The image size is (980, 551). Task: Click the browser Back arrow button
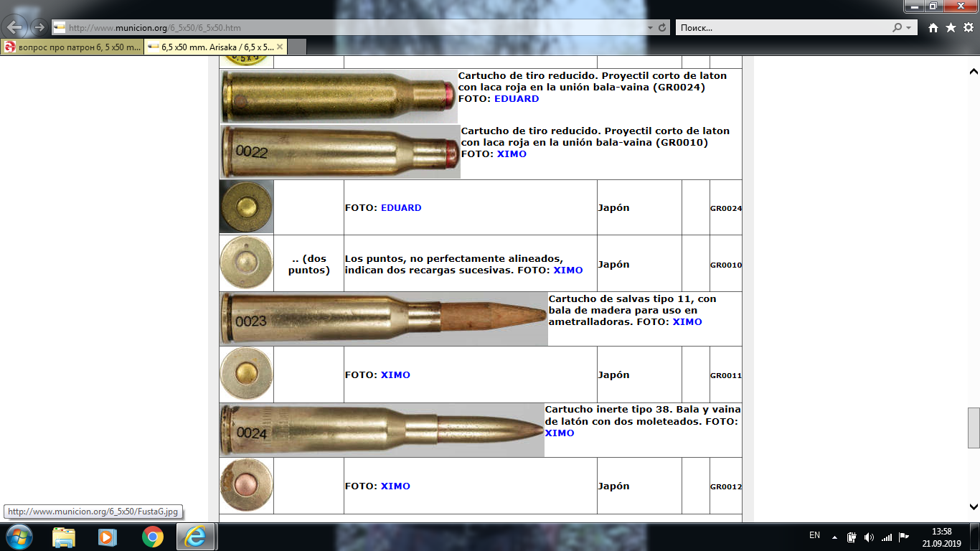pyautogui.click(x=16, y=28)
